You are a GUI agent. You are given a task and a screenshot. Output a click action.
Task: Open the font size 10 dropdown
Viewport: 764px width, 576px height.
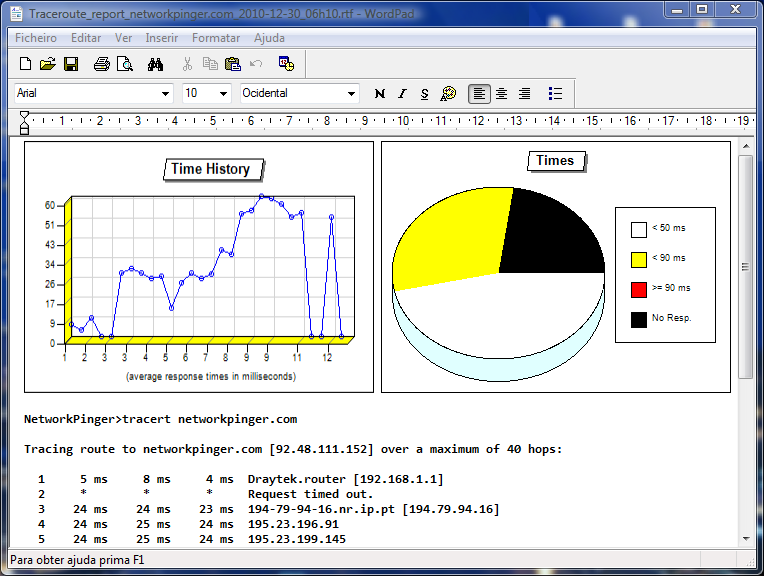click(223, 94)
